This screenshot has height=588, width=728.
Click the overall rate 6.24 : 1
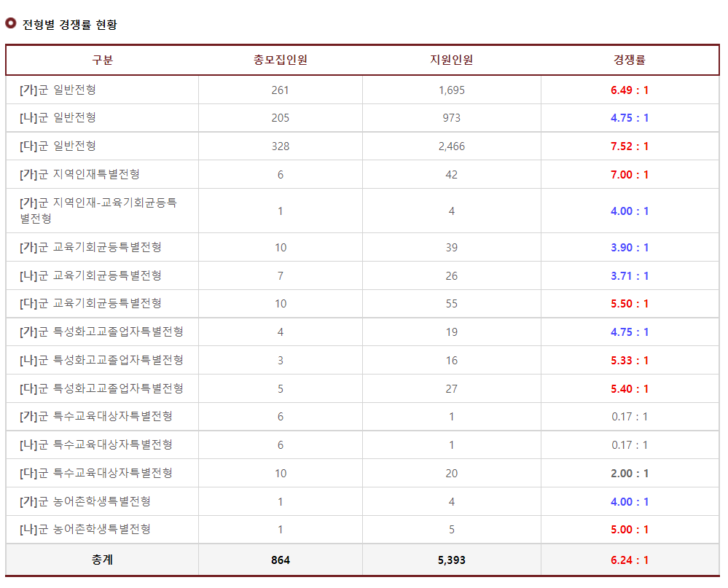click(x=629, y=560)
